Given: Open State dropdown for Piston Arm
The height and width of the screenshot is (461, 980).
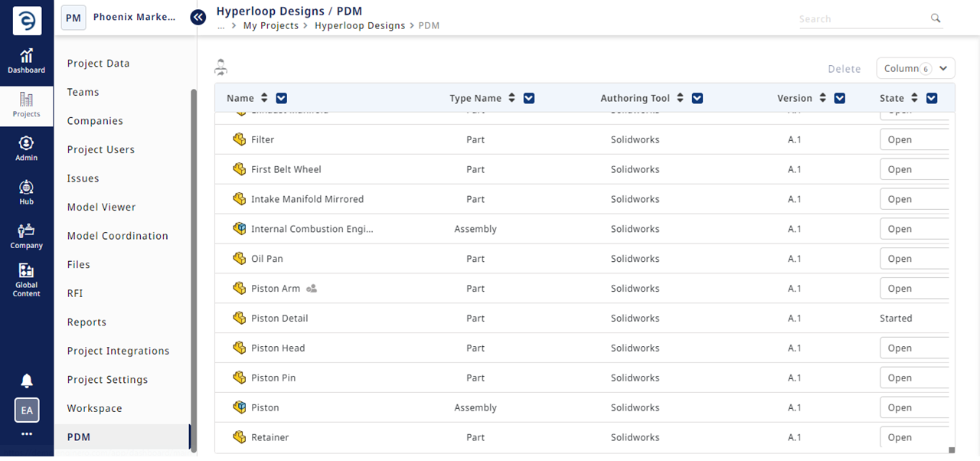Looking at the screenshot, I should [x=914, y=289].
